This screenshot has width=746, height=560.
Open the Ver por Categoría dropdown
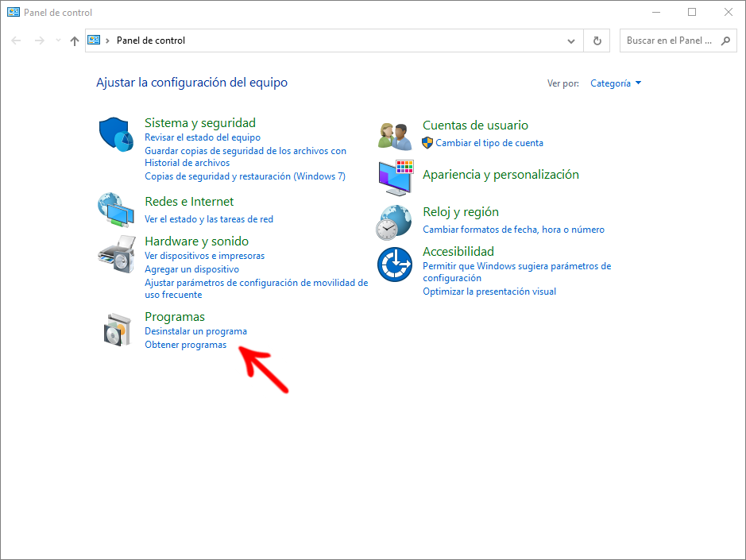click(x=616, y=83)
